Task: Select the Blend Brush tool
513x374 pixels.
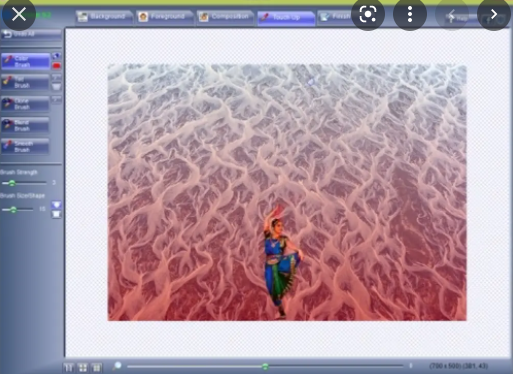Action: [25, 125]
